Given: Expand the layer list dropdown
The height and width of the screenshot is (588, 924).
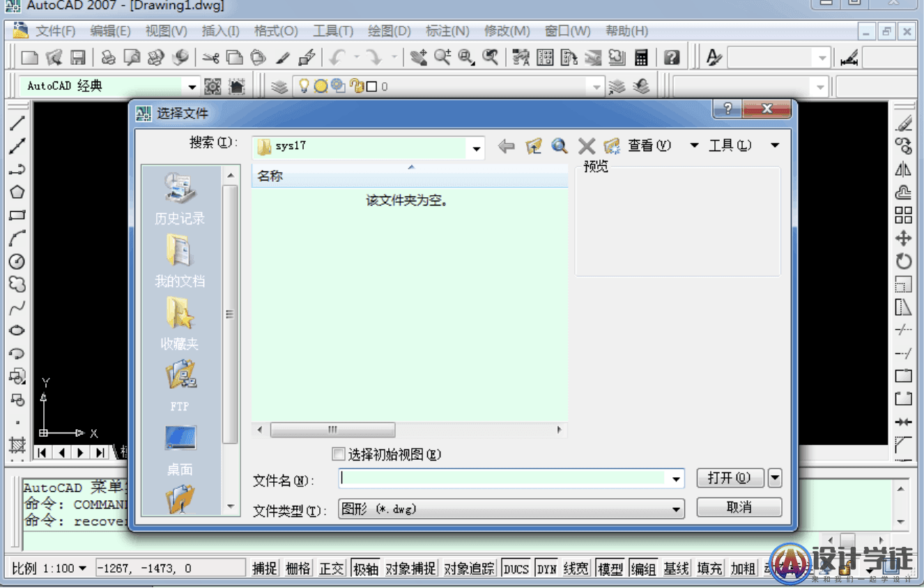Looking at the screenshot, I should tap(596, 87).
